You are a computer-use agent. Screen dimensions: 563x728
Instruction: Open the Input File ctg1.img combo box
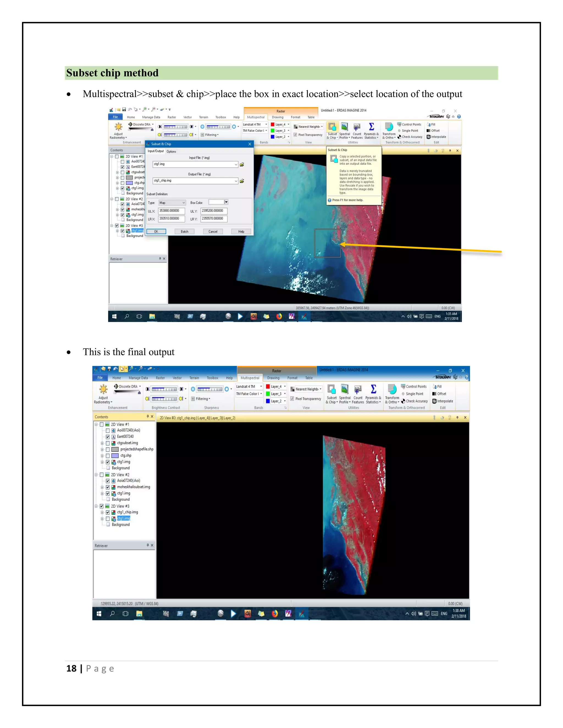pos(195,164)
